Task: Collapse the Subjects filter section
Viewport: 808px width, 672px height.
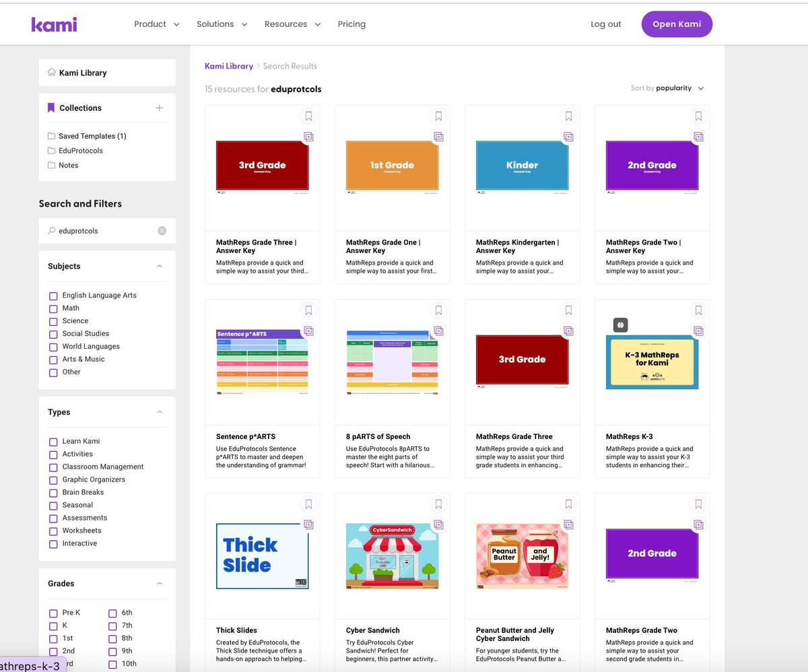Action: 160,266
